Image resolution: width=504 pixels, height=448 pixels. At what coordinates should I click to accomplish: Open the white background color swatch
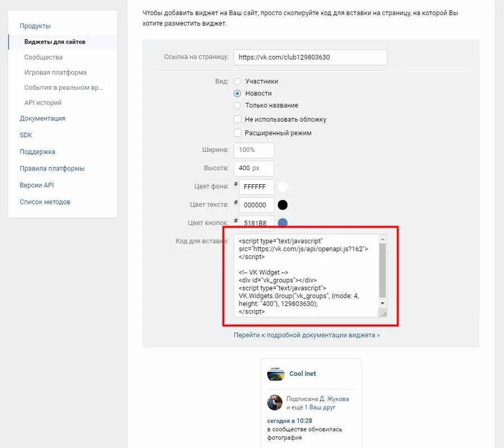(x=283, y=186)
